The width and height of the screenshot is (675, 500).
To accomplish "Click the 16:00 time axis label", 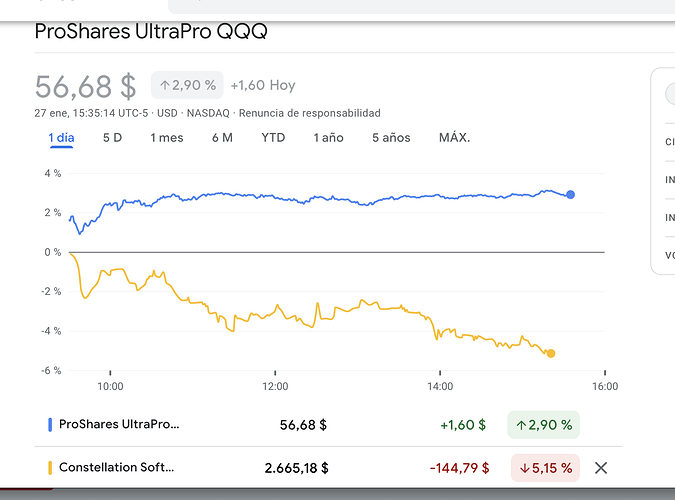I will click(605, 386).
